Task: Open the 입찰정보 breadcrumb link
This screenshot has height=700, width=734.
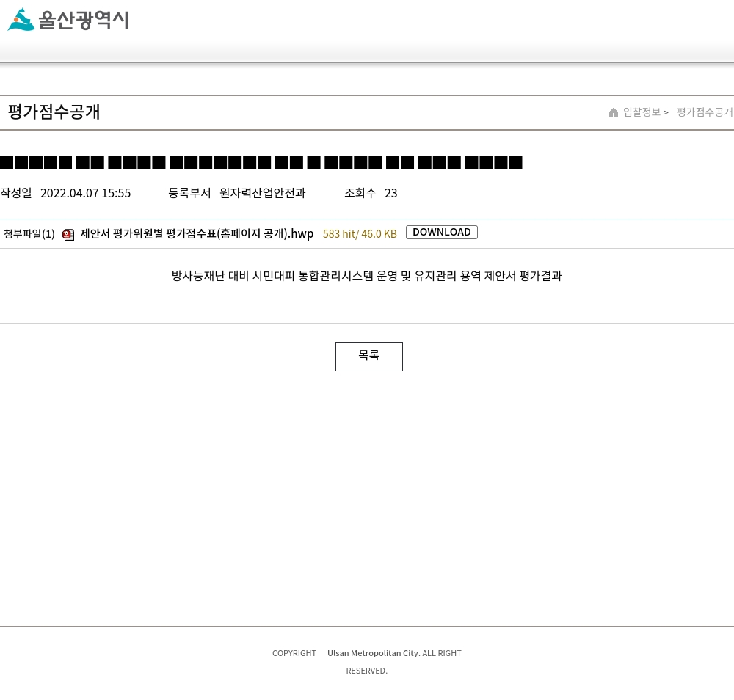Action: [642, 112]
